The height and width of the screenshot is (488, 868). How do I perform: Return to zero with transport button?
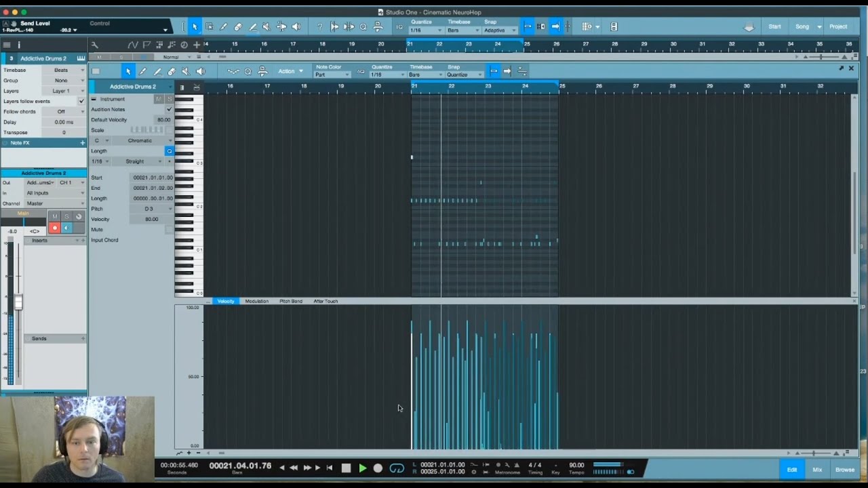click(330, 468)
